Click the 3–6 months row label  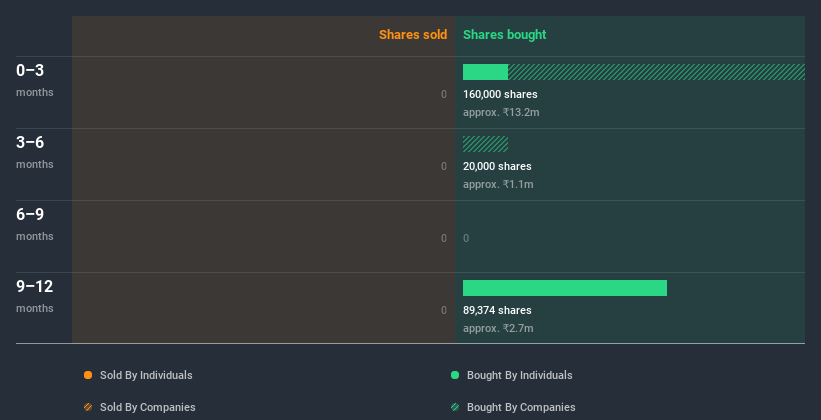[x=35, y=152]
